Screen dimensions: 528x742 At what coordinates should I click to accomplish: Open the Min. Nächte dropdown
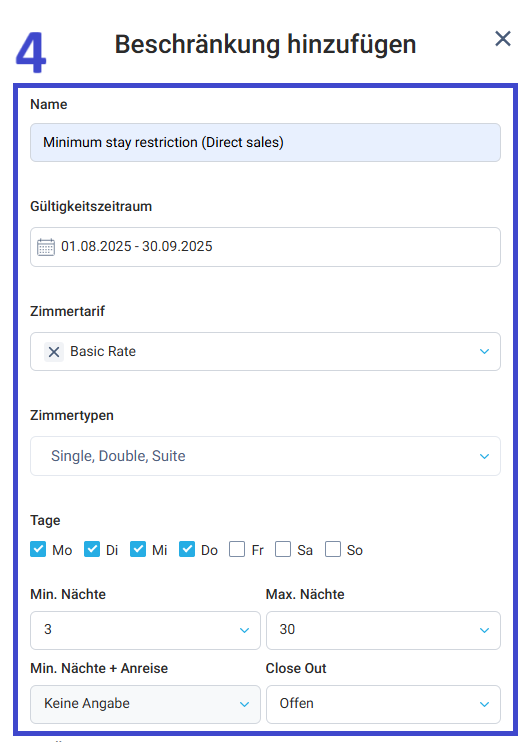[145, 630]
